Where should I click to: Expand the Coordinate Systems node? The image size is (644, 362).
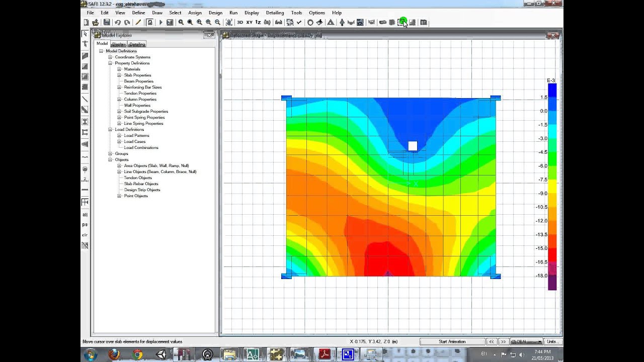(x=110, y=57)
